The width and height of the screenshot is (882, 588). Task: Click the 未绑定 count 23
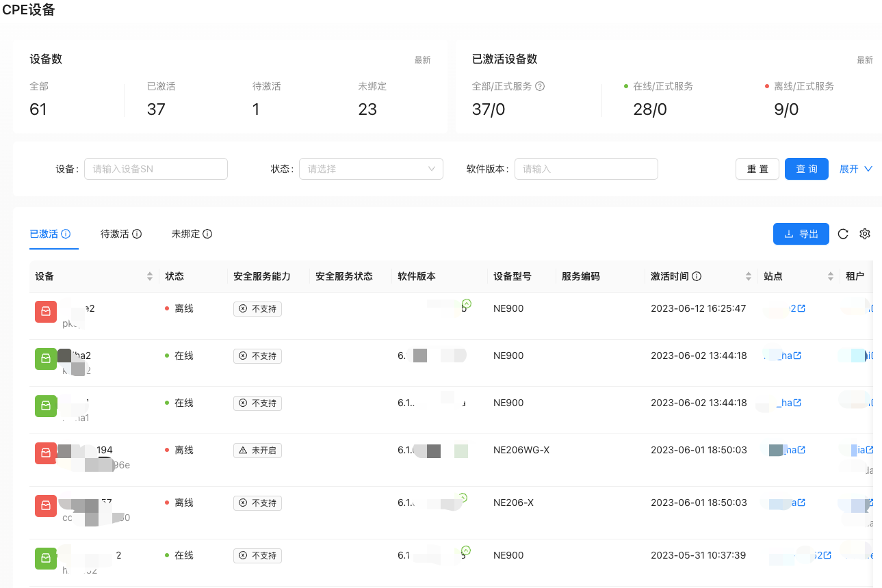tap(367, 109)
